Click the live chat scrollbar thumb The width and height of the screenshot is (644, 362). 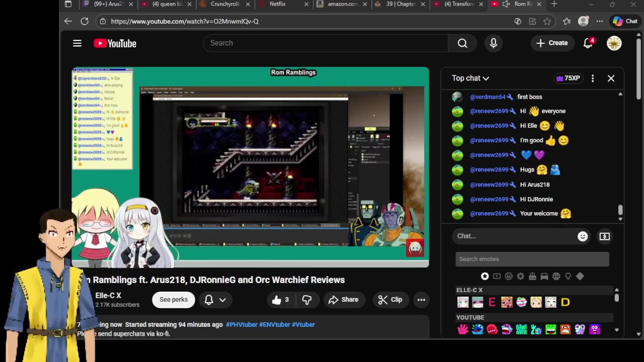[620, 210]
